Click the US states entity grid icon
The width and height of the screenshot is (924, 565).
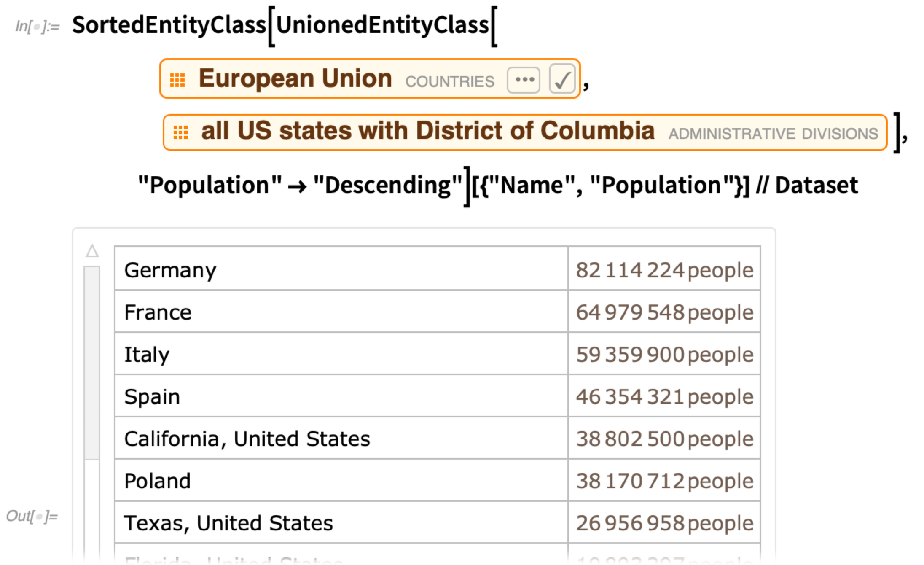point(181,132)
